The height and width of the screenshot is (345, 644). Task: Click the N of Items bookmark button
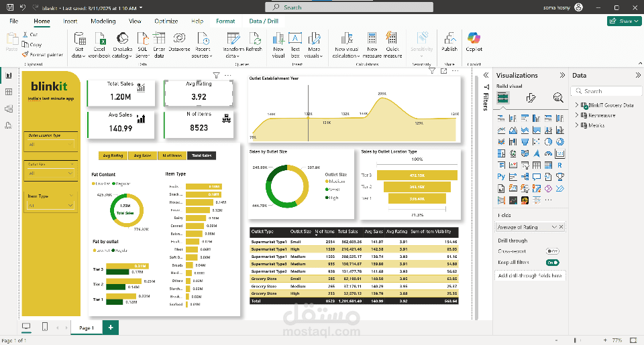click(x=172, y=155)
